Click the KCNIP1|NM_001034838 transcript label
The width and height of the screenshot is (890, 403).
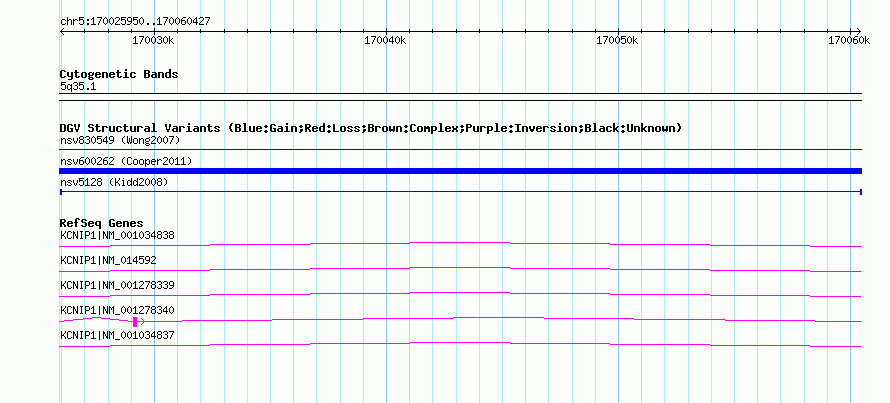point(117,235)
